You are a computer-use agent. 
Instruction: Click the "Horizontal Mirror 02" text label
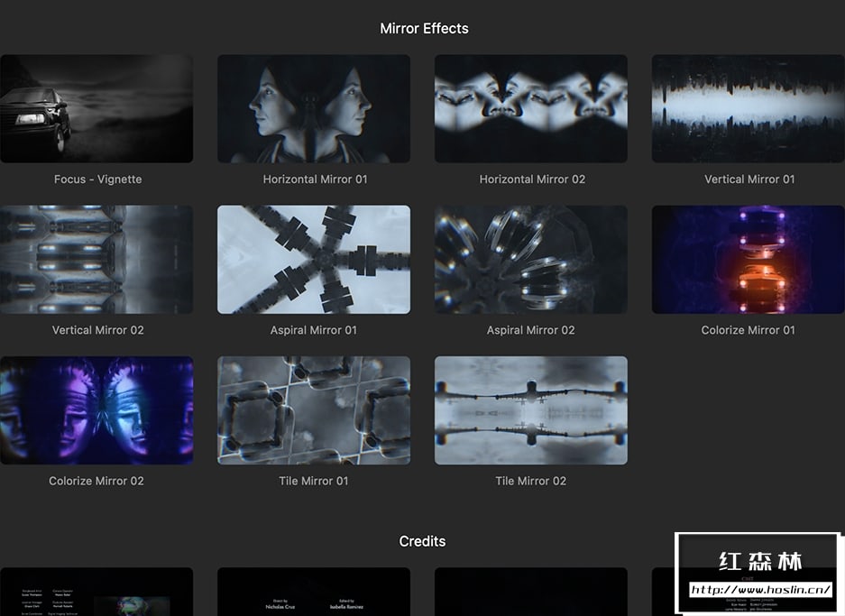coord(532,179)
